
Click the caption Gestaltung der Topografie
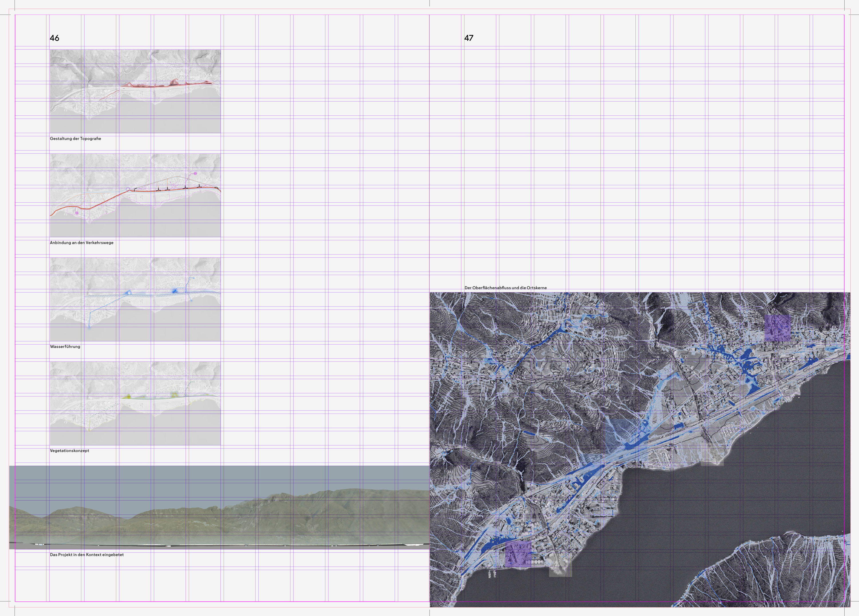click(x=75, y=139)
